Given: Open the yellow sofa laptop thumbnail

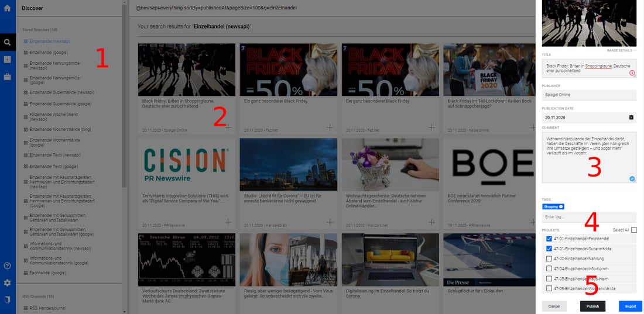Looking at the screenshot, I should pos(390,260).
